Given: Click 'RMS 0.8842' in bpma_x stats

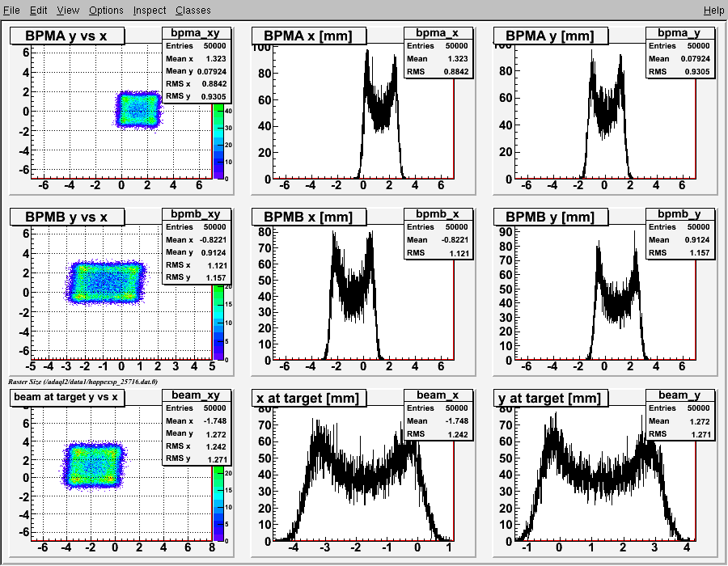Looking at the screenshot, I should tap(438, 71).
